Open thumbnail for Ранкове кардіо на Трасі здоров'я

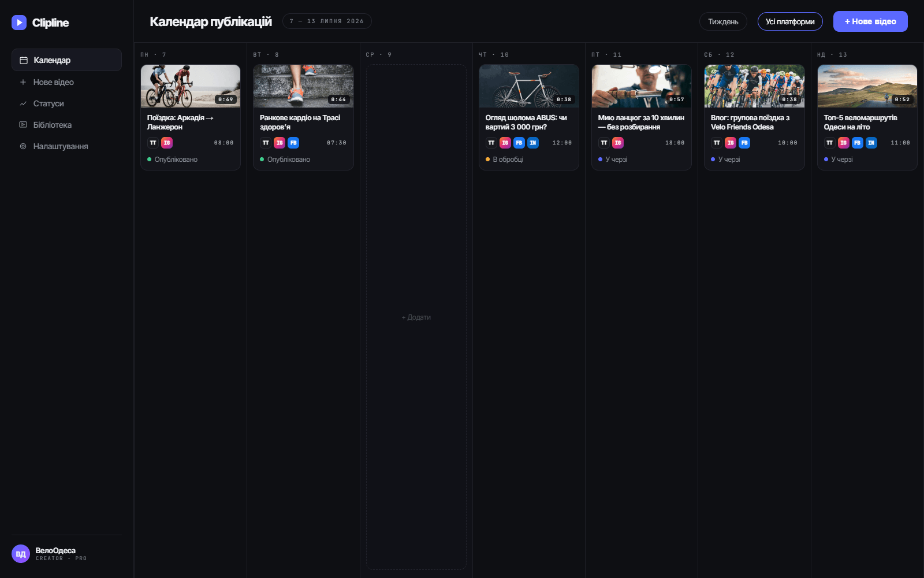point(303,86)
